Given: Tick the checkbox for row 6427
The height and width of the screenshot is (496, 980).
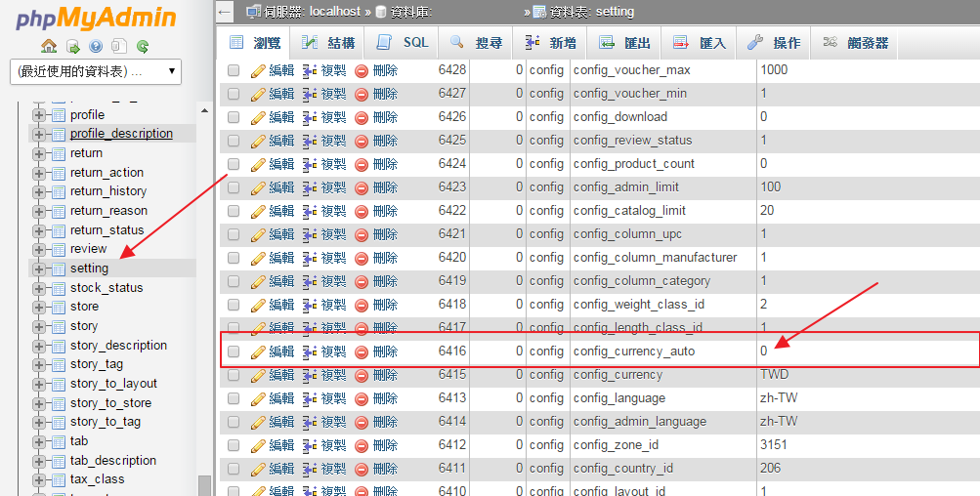Looking at the screenshot, I should click(234, 94).
